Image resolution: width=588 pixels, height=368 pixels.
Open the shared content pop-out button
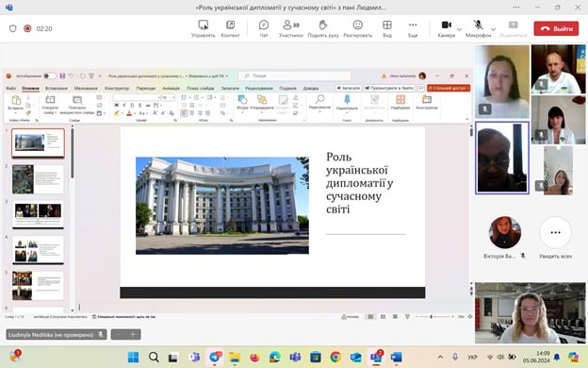[x=230, y=28]
